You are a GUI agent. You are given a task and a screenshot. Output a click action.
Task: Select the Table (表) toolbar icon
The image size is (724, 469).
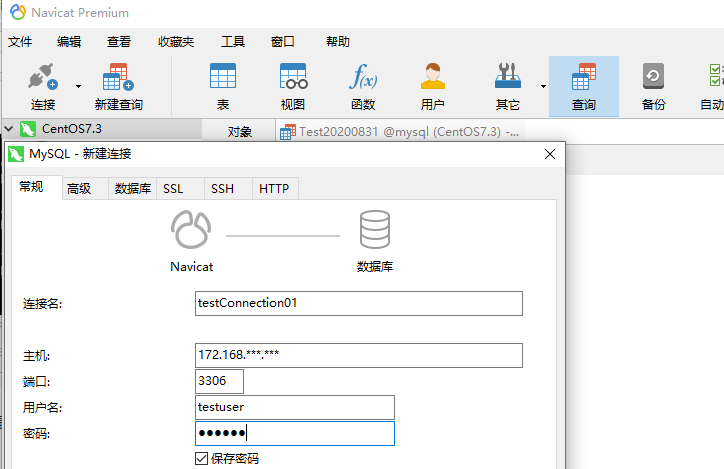(x=223, y=76)
